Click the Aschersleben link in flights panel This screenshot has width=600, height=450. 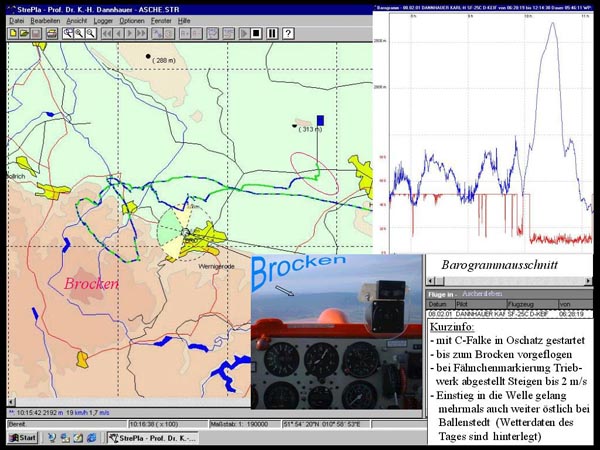click(x=482, y=294)
